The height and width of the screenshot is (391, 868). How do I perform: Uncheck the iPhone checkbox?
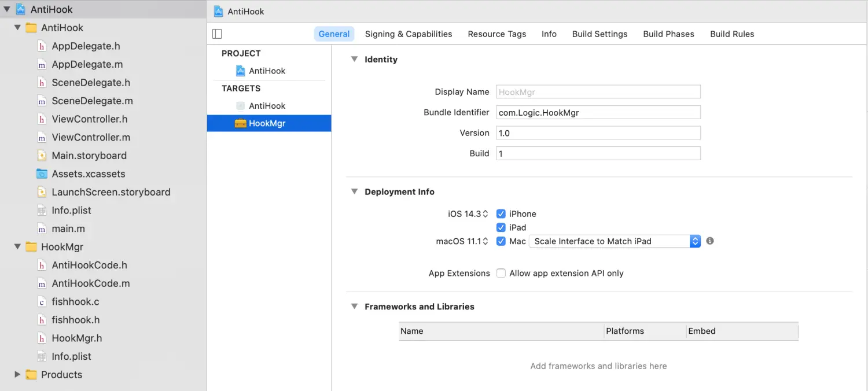(501, 214)
